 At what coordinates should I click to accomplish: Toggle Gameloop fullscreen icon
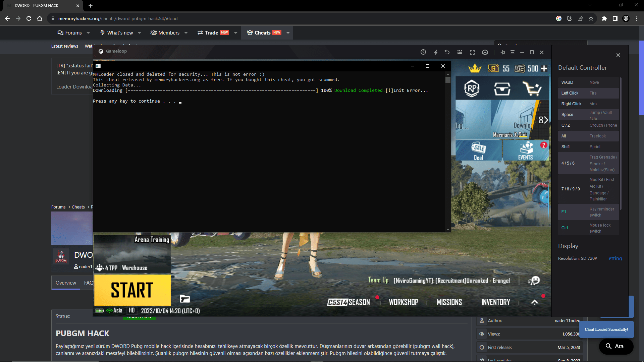click(472, 52)
